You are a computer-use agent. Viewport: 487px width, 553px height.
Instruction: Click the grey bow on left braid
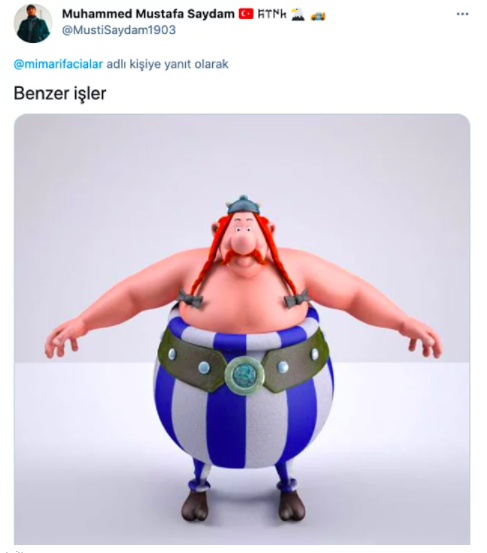click(190, 299)
